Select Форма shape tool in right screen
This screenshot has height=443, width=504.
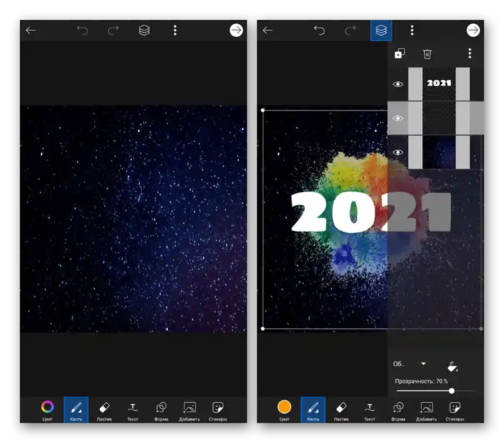pyautogui.click(x=398, y=410)
